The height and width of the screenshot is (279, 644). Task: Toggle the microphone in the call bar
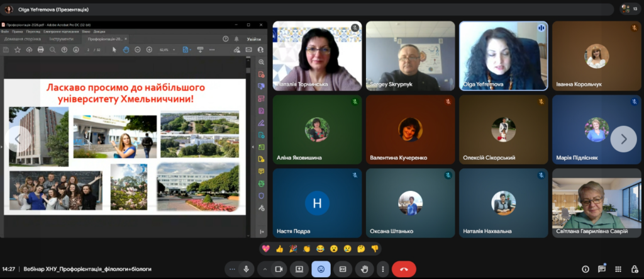click(246, 269)
